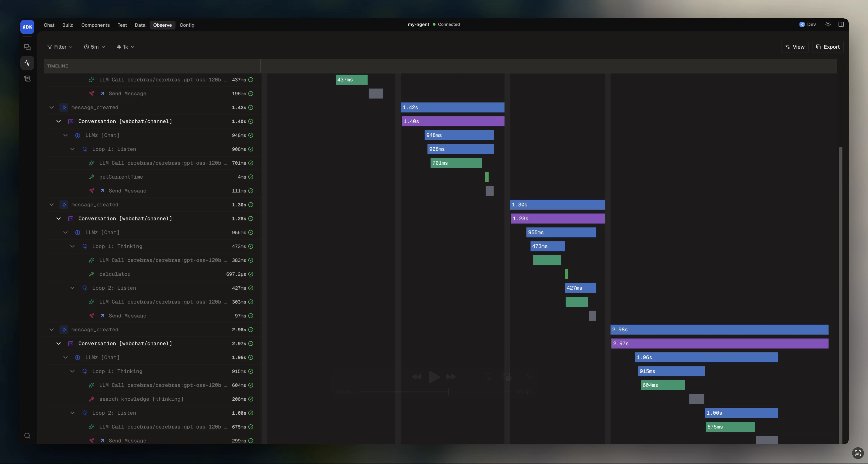Click the ADK logo icon
This screenshot has width=868, height=464.
[27, 27]
